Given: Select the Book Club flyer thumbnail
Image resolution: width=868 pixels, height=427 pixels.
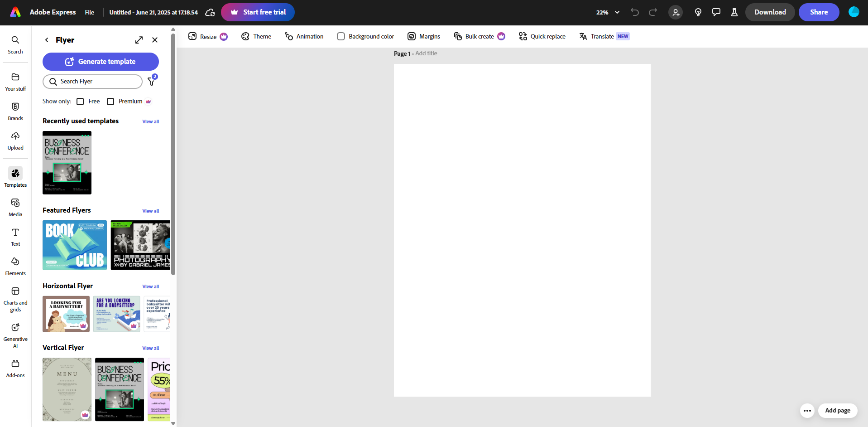Looking at the screenshot, I should click(74, 245).
